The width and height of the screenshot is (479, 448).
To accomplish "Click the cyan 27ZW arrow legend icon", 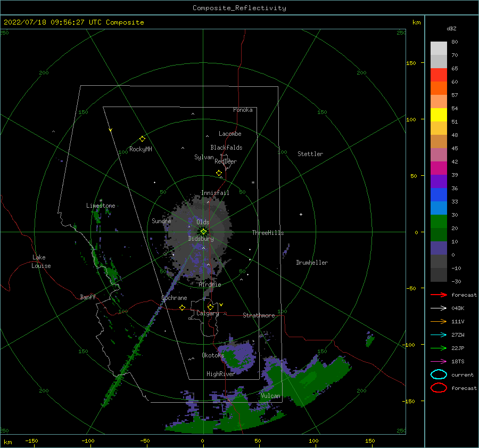I will coord(439,335).
